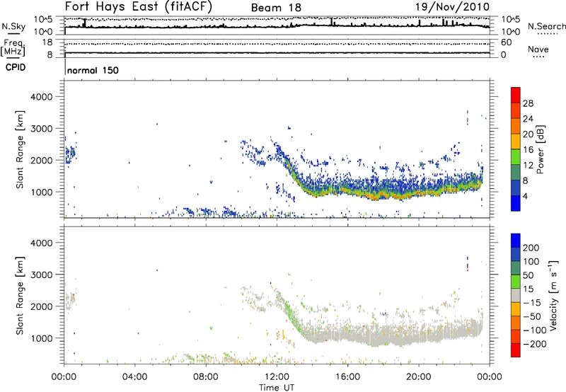Screen dimensions: 566x392
Task: Click the gray segment of Velocity color bar
Action: (x=516, y=295)
